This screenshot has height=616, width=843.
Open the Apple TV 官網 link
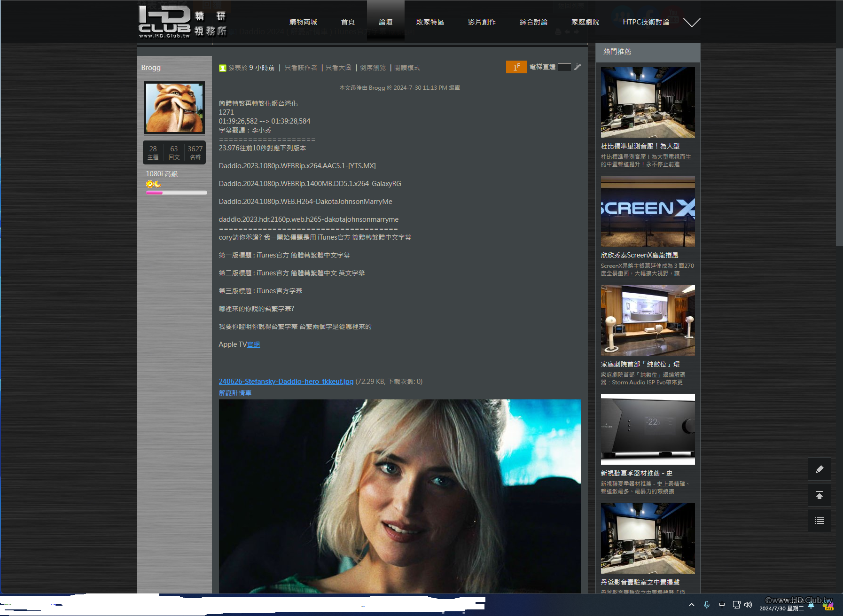(x=253, y=344)
